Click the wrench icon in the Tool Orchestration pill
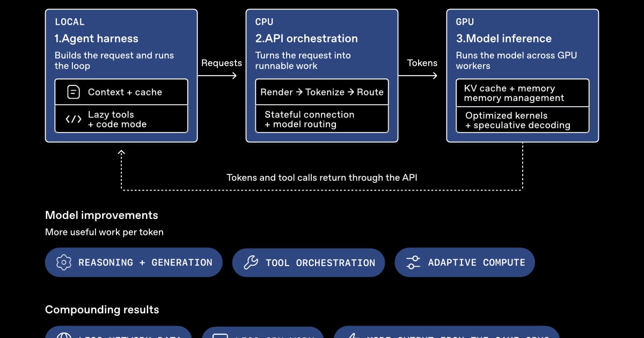The width and height of the screenshot is (644, 338). click(251, 262)
